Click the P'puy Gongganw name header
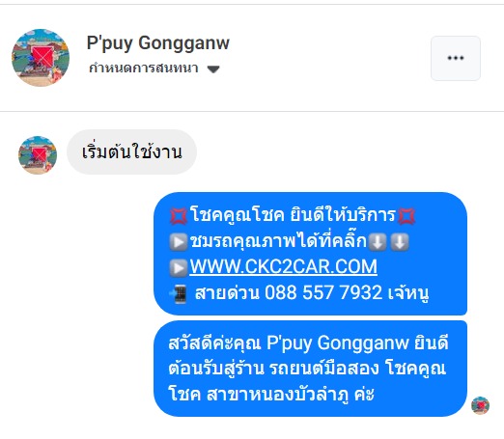Image resolution: width=504 pixels, height=439 pixels. tap(158, 43)
